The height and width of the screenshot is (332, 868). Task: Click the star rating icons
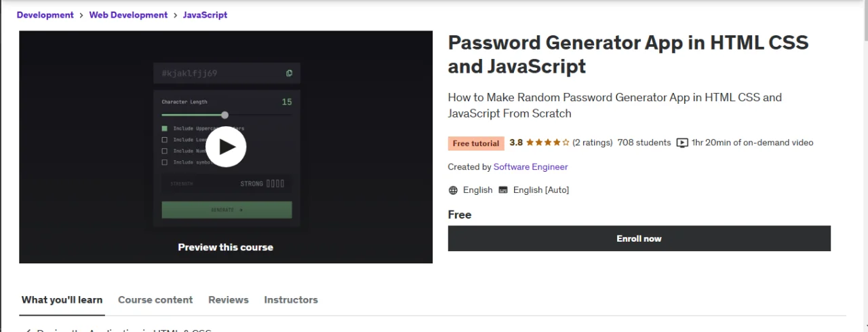tap(548, 143)
